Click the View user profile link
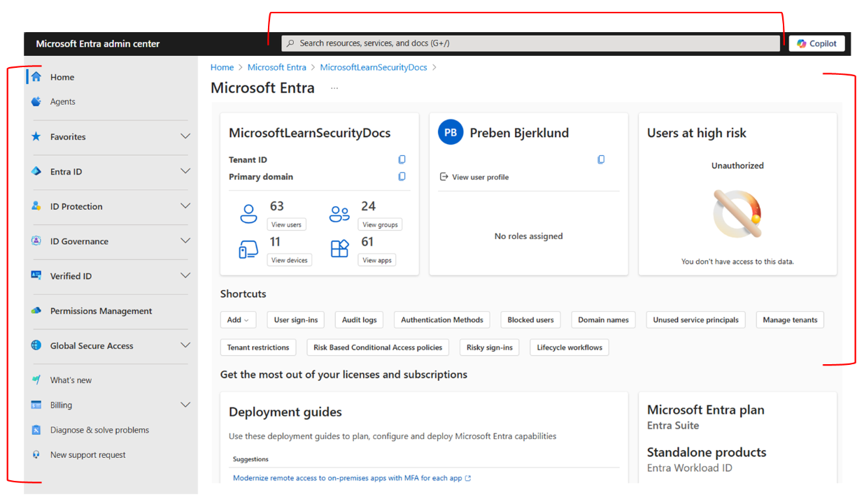 coord(480,178)
